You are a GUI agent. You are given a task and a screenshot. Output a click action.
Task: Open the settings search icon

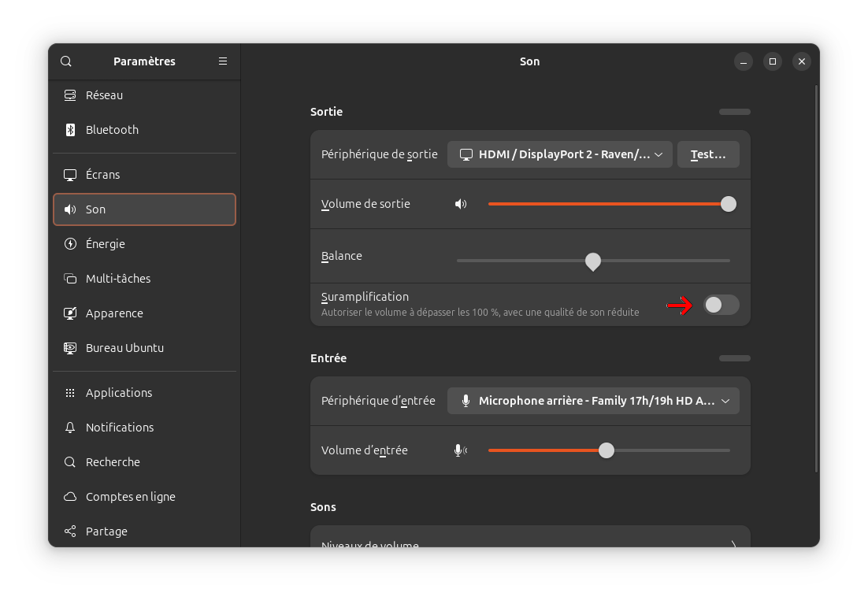point(66,61)
